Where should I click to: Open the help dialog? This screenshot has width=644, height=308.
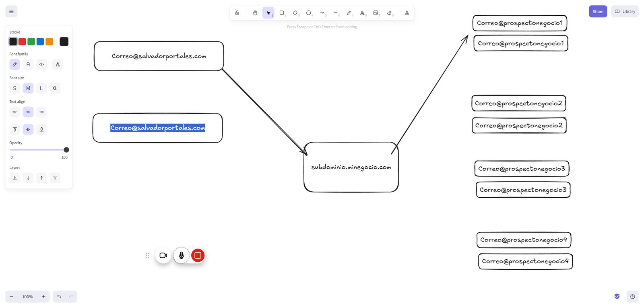tap(632, 297)
